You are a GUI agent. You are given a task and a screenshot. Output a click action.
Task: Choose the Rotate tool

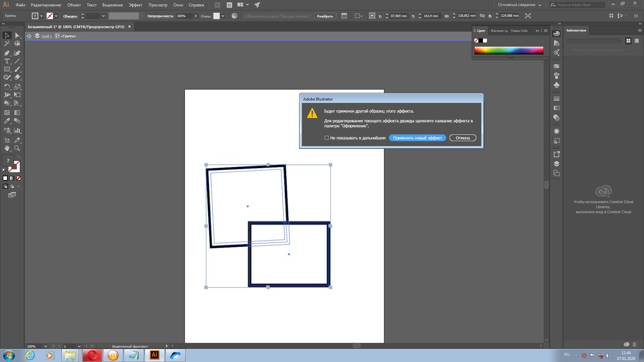pyautogui.click(x=7, y=87)
